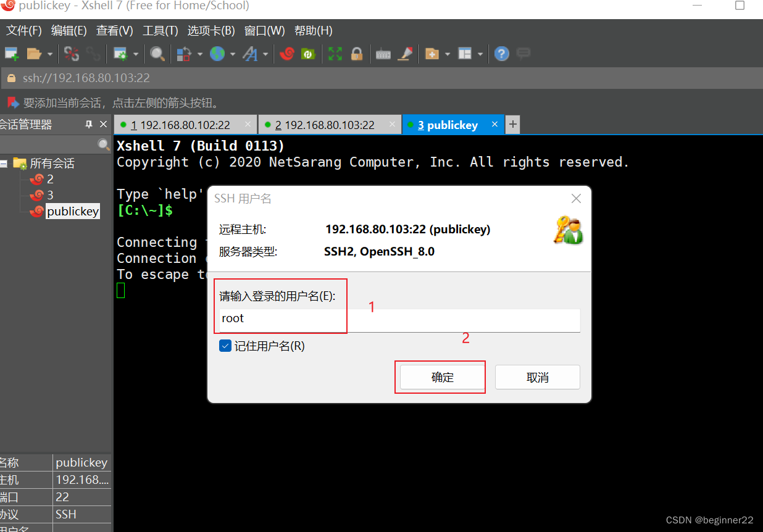Screen dimensions: 763x532
Task: Close the SSH 用户名 dialog
Action: point(576,199)
